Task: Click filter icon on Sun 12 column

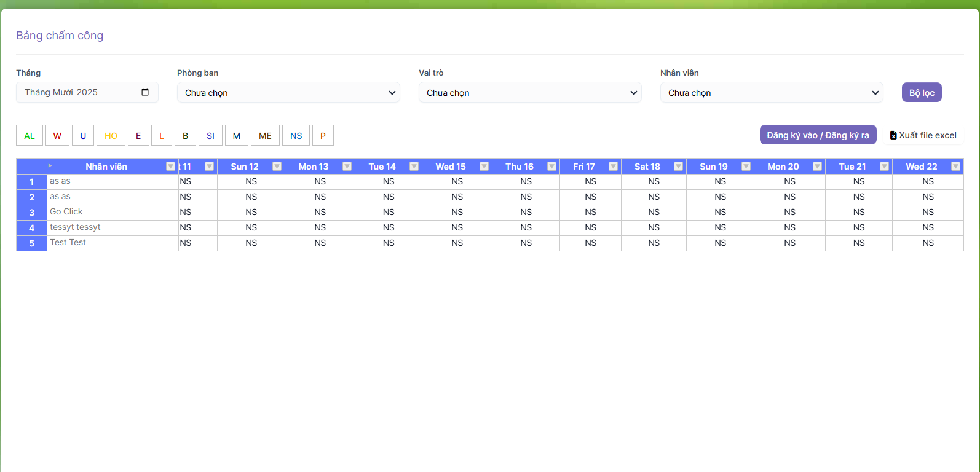Action: click(277, 167)
